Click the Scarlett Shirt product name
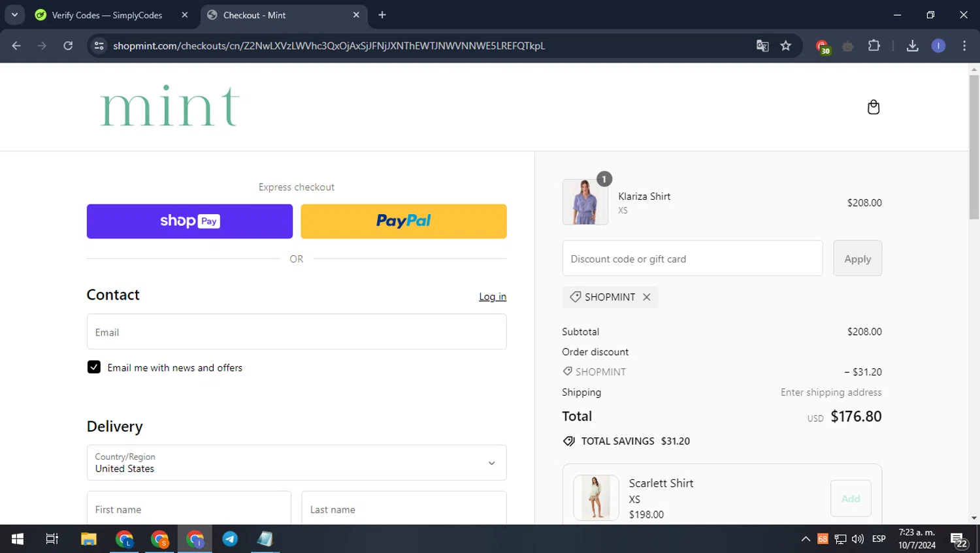The height and width of the screenshot is (553, 980). (661, 483)
